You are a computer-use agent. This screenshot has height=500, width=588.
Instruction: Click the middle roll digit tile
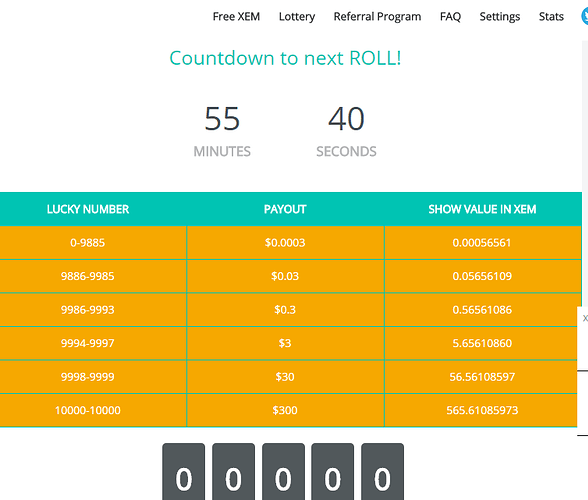coord(283,471)
